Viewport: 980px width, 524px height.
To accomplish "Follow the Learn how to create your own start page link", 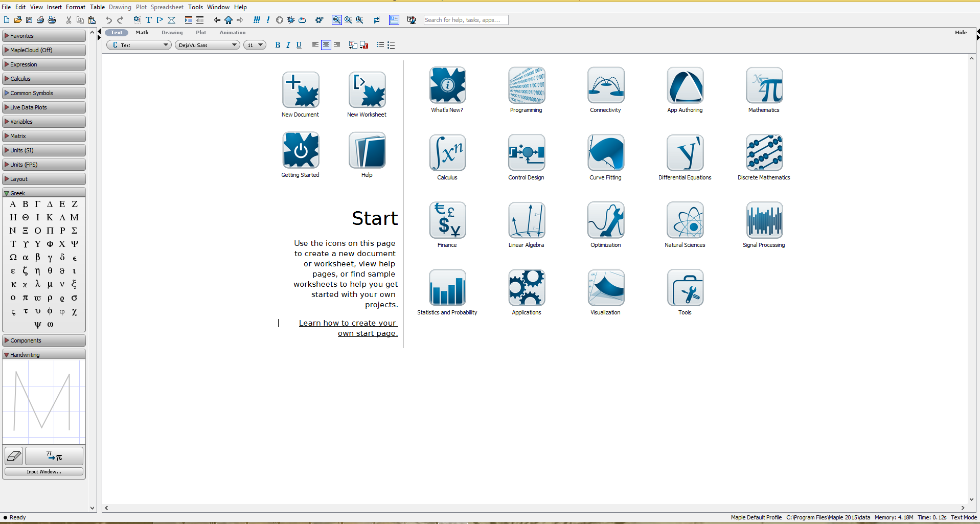I will coord(348,328).
